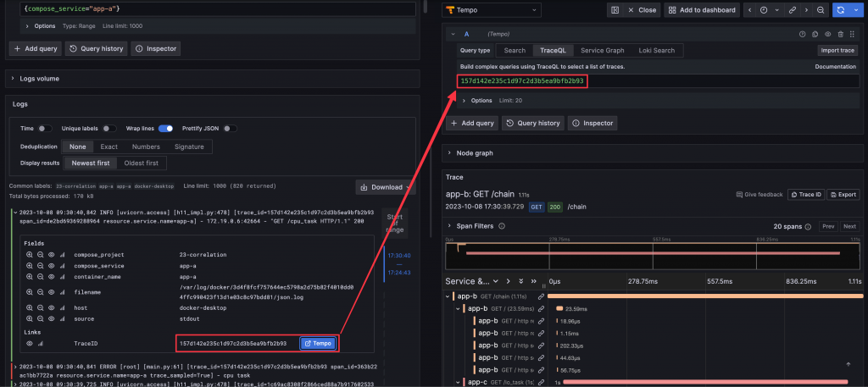
Task: Zoom out the time range
Action: 821,10
